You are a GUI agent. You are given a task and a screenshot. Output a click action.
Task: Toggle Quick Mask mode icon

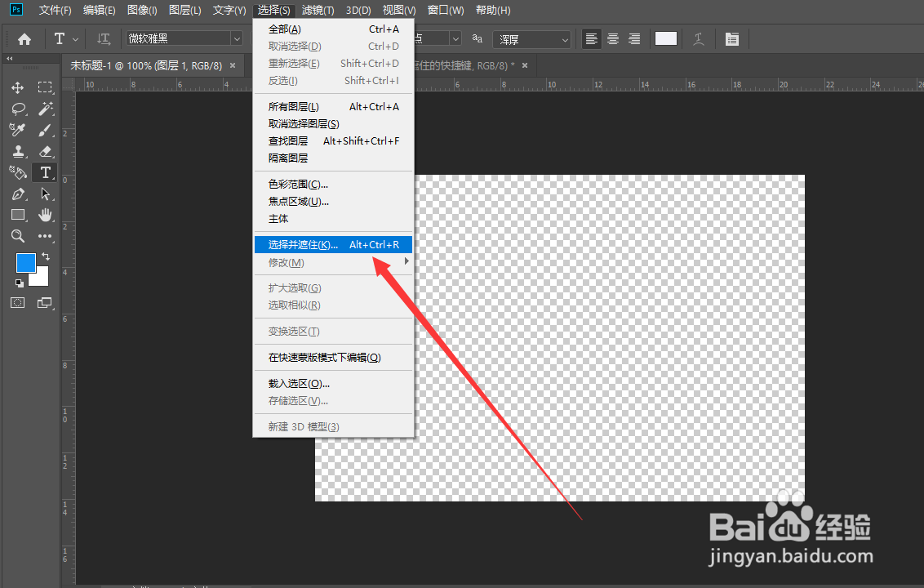click(18, 302)
